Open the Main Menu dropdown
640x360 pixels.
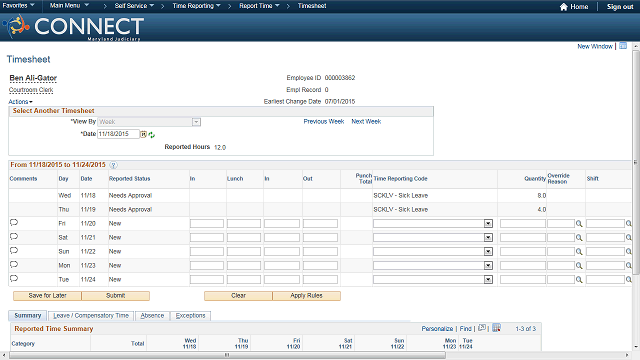[69, 6]
